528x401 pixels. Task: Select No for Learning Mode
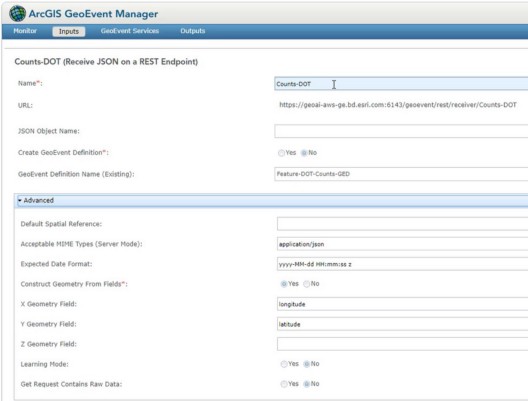tap(306, 364)
